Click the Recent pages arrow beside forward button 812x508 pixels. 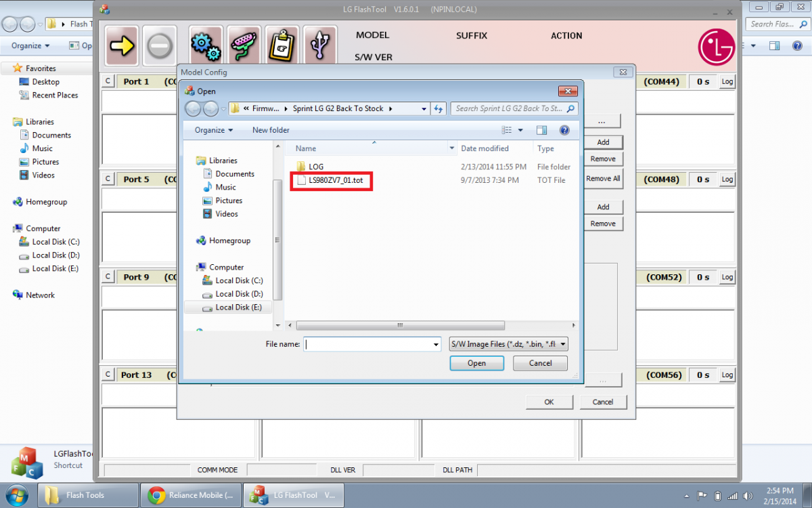click(223, 108)
